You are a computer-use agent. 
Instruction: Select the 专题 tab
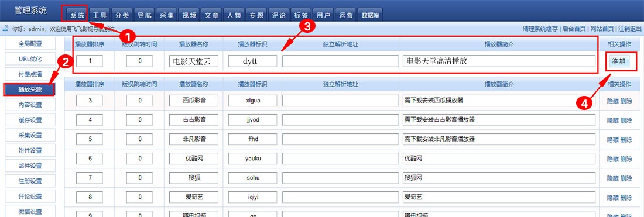(x=256, y=15)
